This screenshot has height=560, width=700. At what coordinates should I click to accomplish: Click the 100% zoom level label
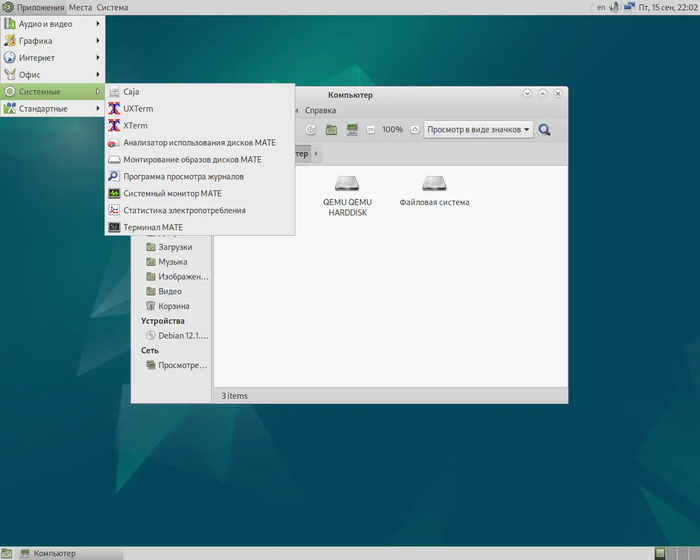click(x=392, y=130)
